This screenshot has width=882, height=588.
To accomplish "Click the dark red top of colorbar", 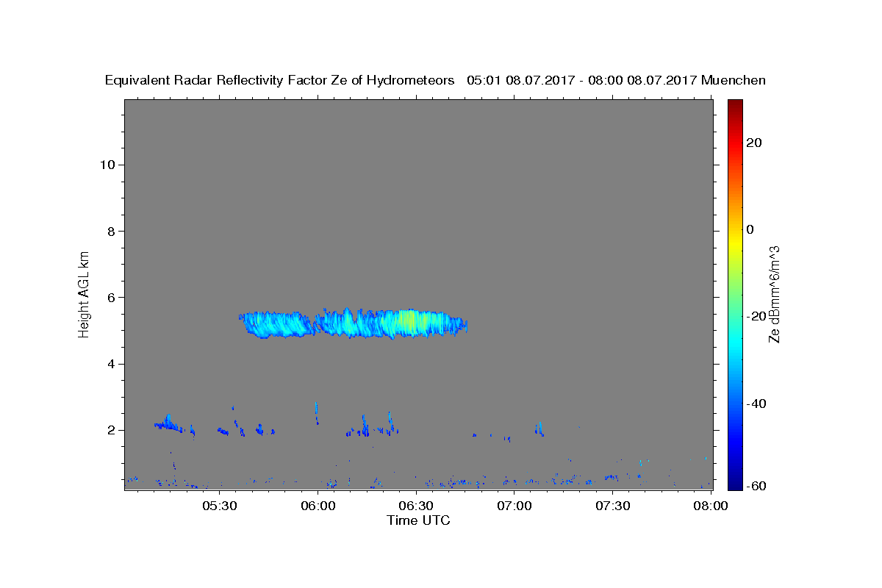I will click(735, 107).
